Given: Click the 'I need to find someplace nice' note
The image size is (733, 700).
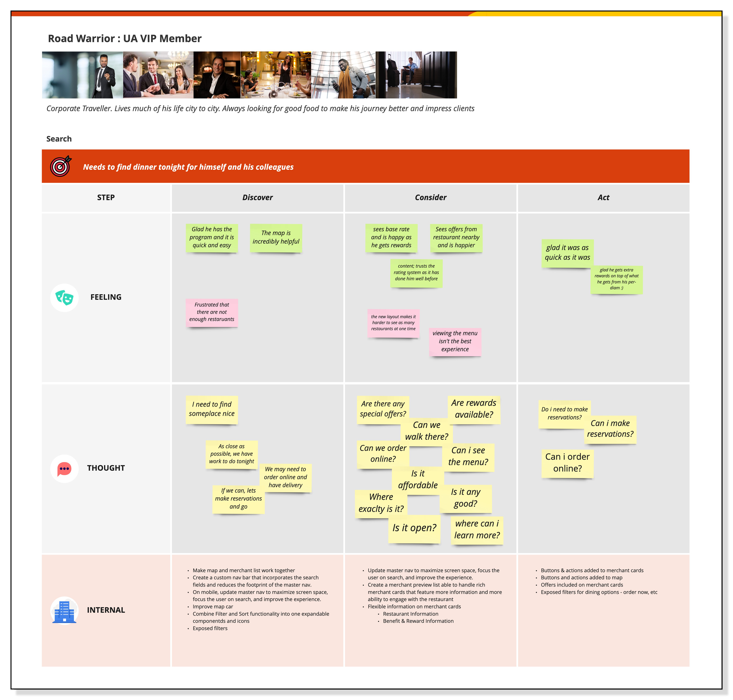Looking at the screenshot, I should click(212, 409).
